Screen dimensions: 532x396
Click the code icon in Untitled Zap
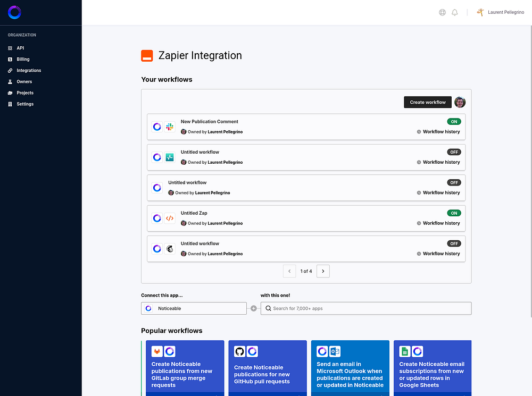pos(170,218)
